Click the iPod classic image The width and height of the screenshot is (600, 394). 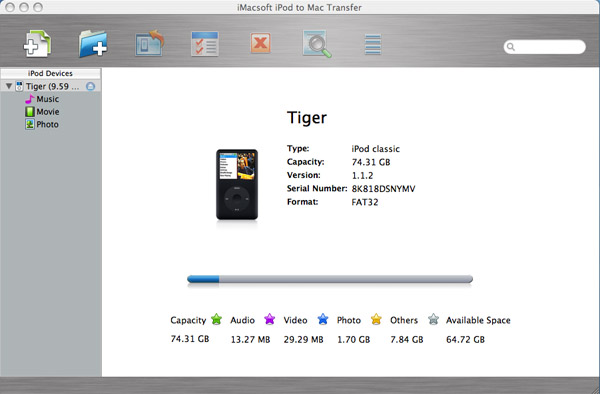coord(237,184)
